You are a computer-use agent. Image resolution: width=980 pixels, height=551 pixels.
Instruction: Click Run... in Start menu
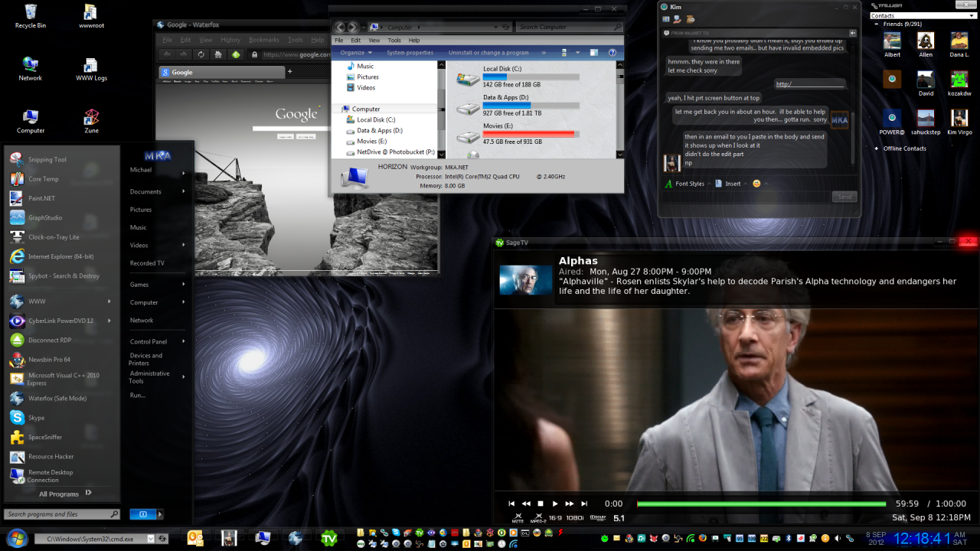[x=138, y=395]
